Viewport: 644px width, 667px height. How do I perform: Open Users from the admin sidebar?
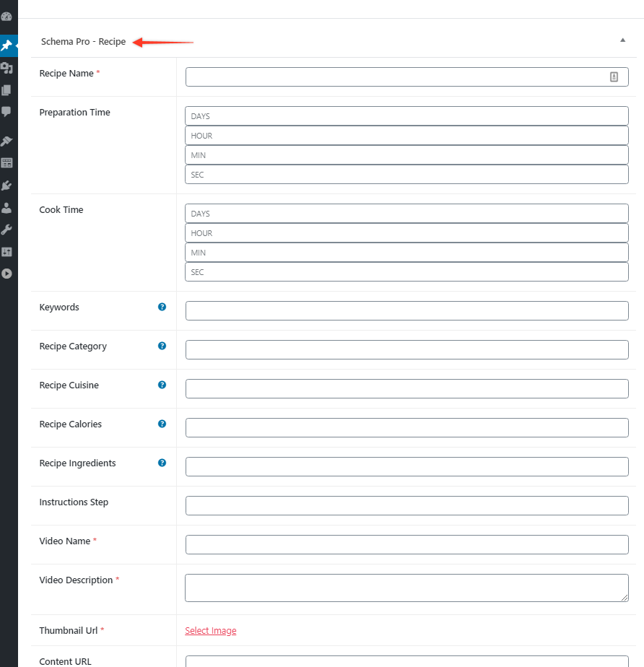6,208
